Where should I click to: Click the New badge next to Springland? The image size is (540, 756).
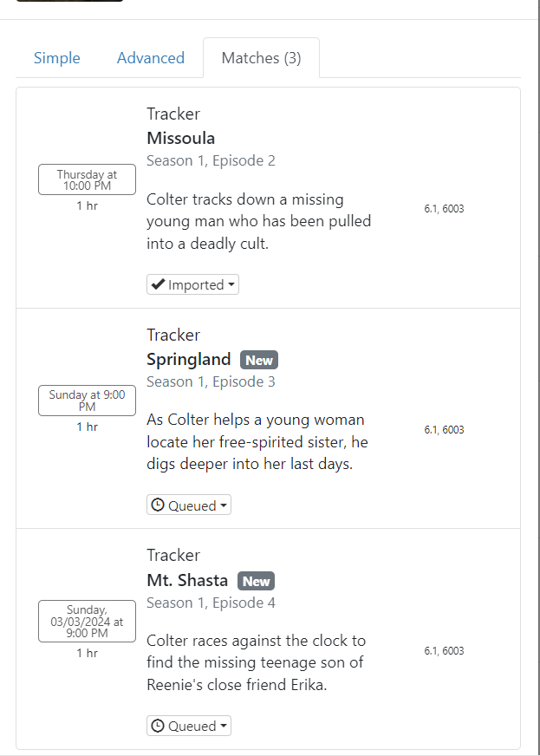click(259, 360)
